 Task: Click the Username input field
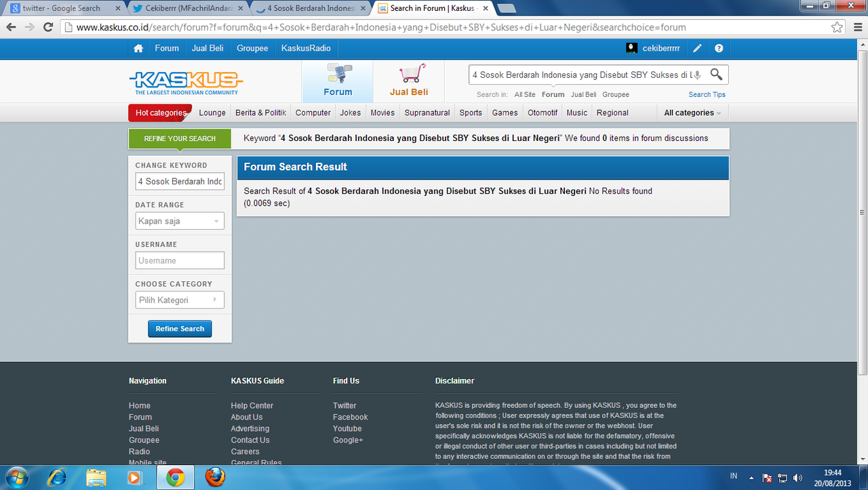point(180,260)
